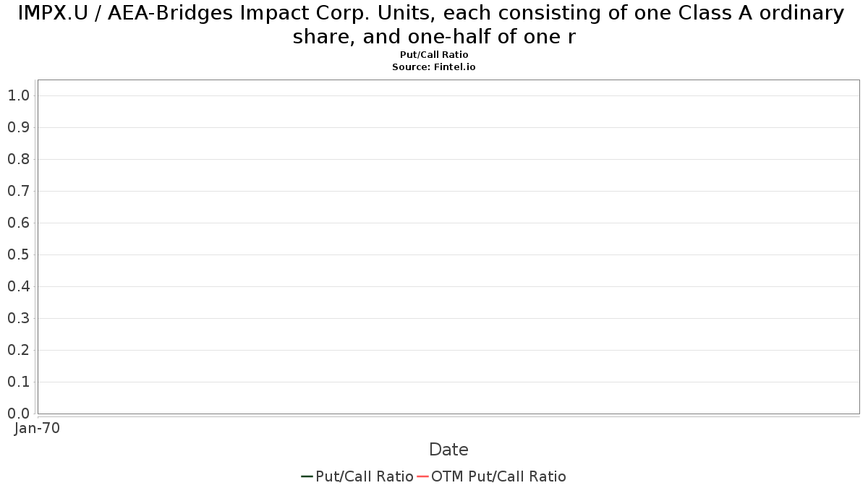Click the 0.4 y-axis tick label
The width and height of the screenshot is (868, 488).
(x=19, y=286)
